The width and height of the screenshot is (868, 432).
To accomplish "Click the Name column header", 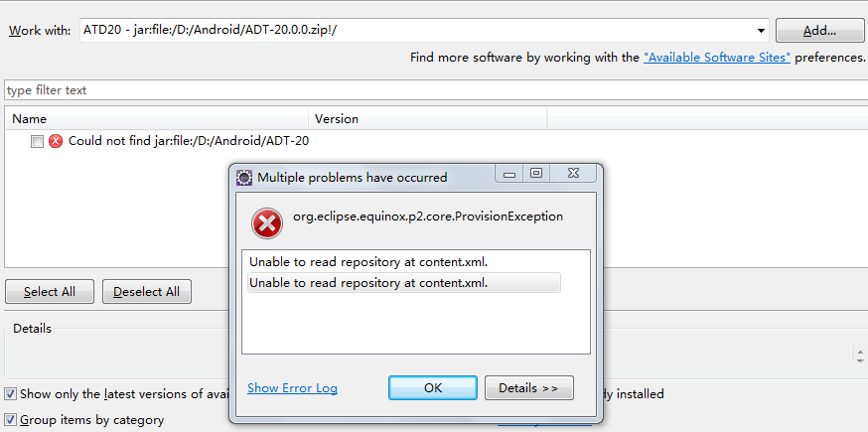I will pos(157,119).
